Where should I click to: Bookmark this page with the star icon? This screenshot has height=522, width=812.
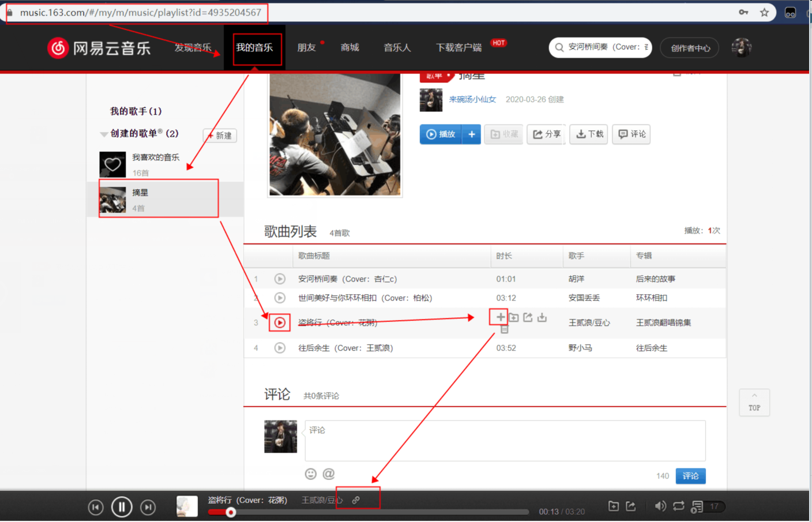click(764, 12)
